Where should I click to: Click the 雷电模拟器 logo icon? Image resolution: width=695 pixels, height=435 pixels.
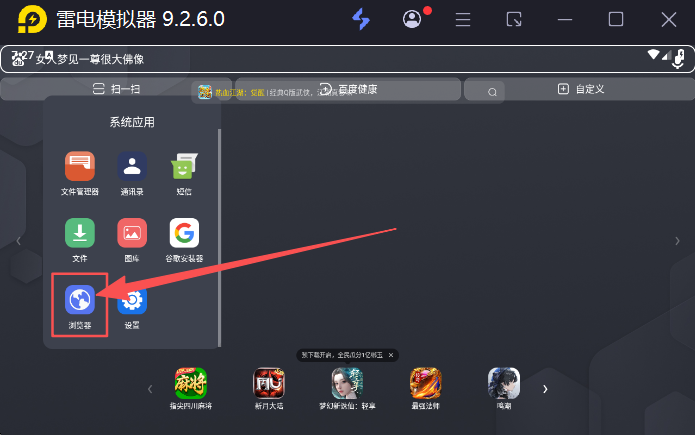32,19
